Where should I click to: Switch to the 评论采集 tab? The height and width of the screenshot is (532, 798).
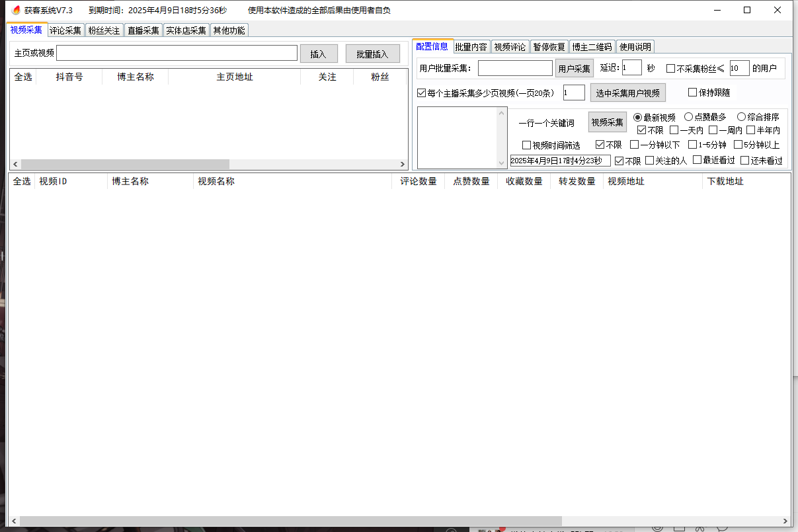(65, 30)
